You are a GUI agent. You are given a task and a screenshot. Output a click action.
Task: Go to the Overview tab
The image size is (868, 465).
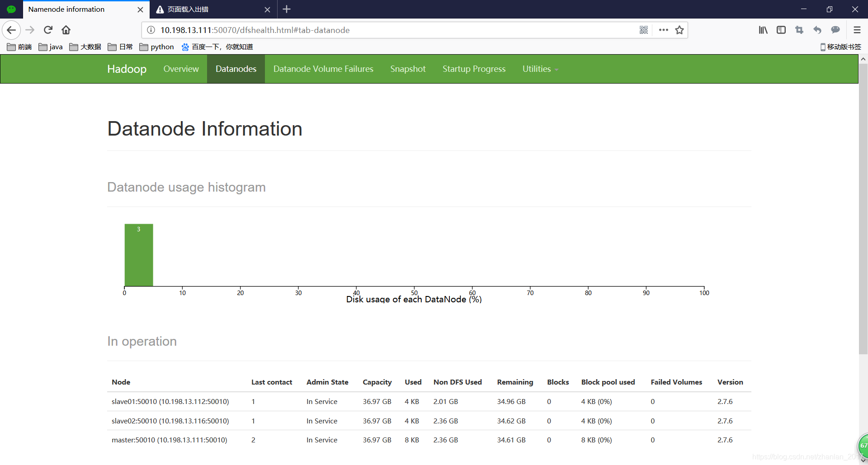click(x=181, y=69)
